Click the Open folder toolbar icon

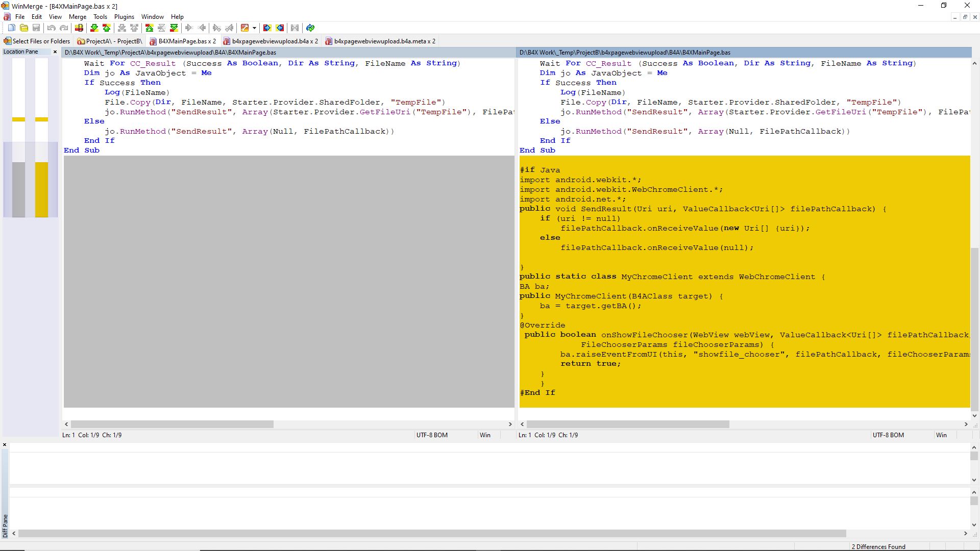click(23, 28)
